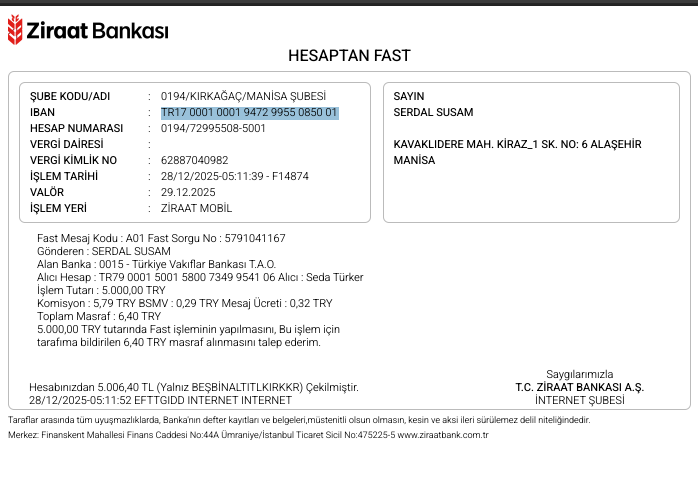
Task: Click Alan Banka Türkiye Vakıflar Bankası line
Action: 156,264
